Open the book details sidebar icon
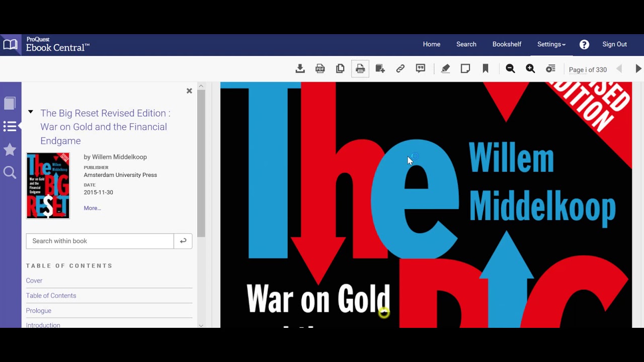This screenshot has height=362, width=644. (x=10, y=104)
